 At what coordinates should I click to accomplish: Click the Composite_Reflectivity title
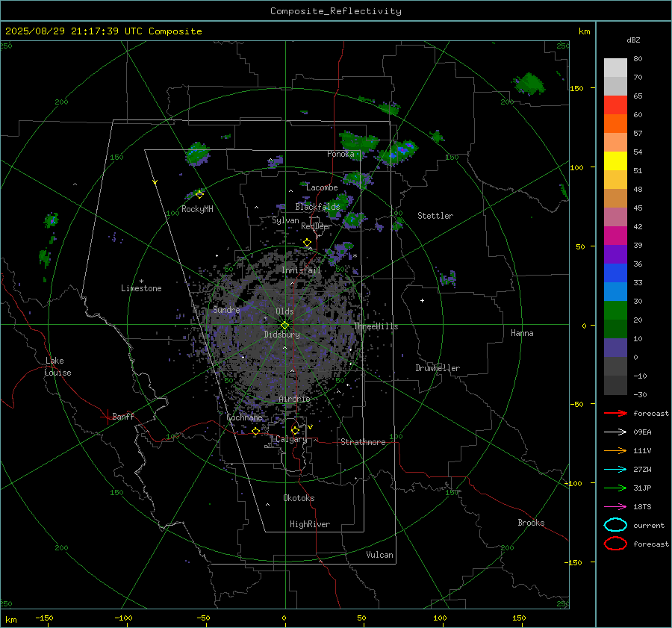coord(335,11)
